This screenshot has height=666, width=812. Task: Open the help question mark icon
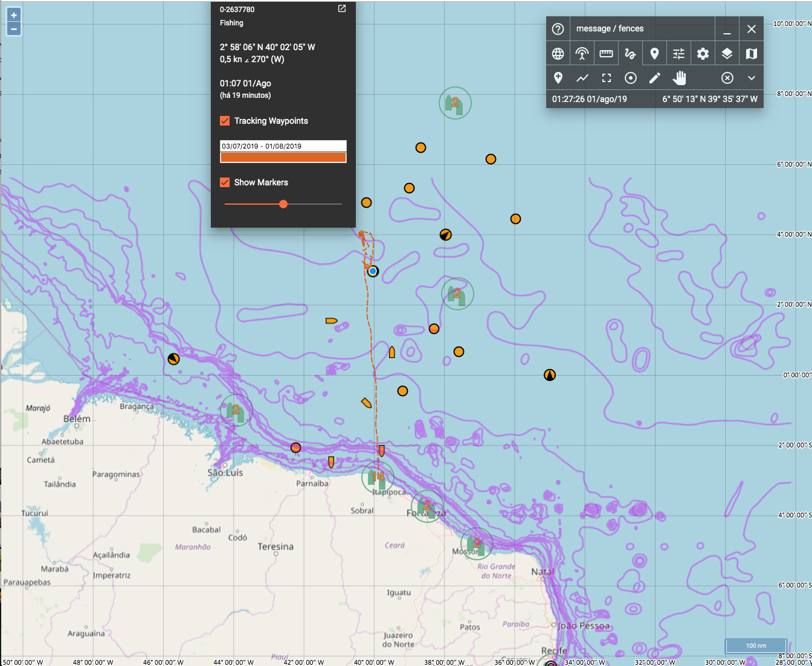[558, 29]
